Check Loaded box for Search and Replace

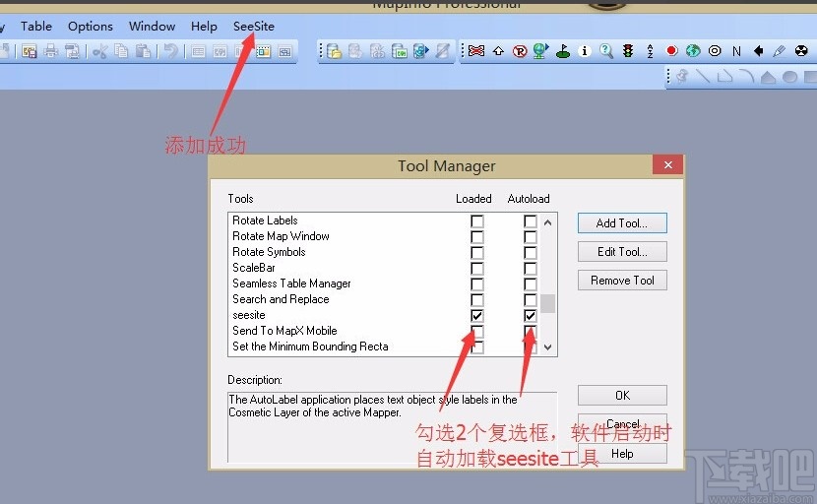[476, 299]
